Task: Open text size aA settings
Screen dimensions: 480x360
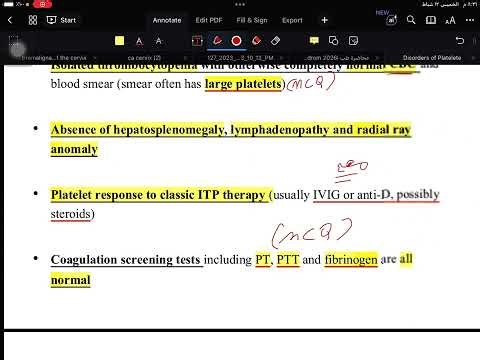Action: click(x=450, y=20)
